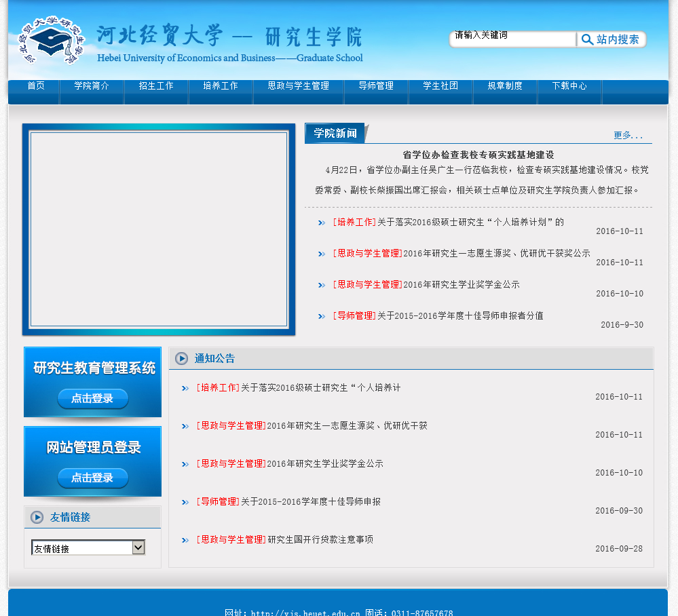Open the 友情链接 dropdown list
This screenshot has width=678, height=616.
[x=88, y=547]
